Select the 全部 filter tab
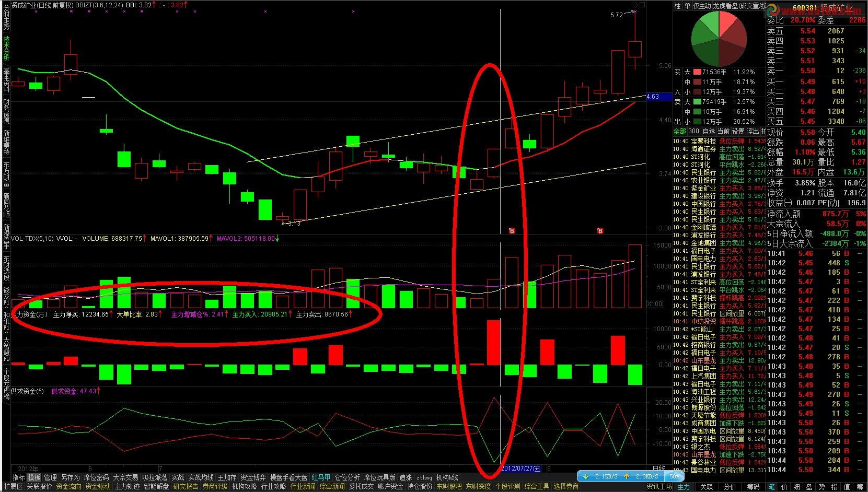Screen dimensions: 868x492 tap(679, 131)
